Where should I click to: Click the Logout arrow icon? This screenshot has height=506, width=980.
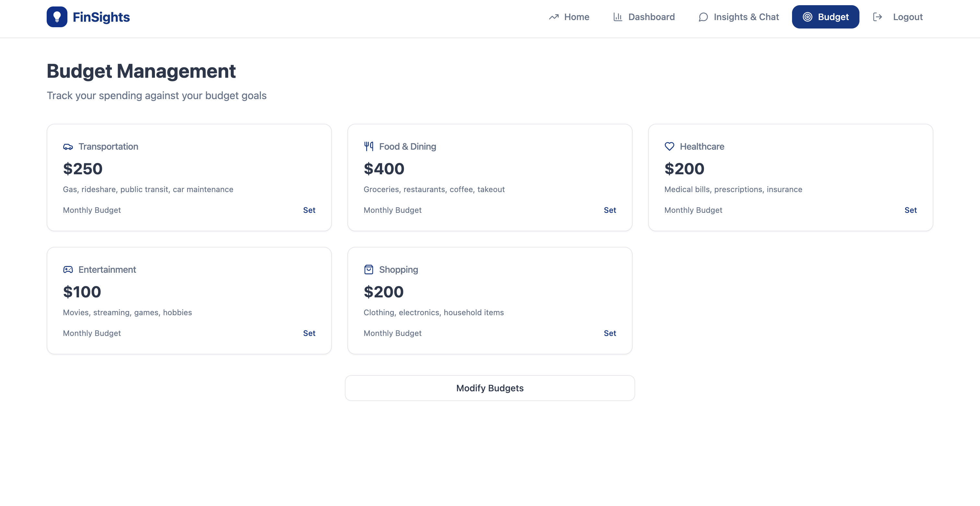pyautogui.click(x=877, y=17)
